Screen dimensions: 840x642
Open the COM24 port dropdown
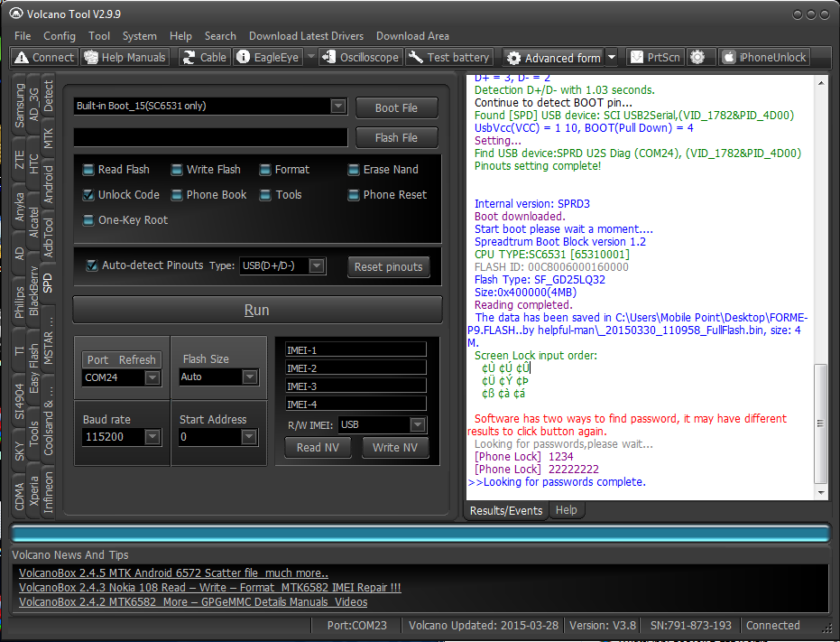pos(152,377)
